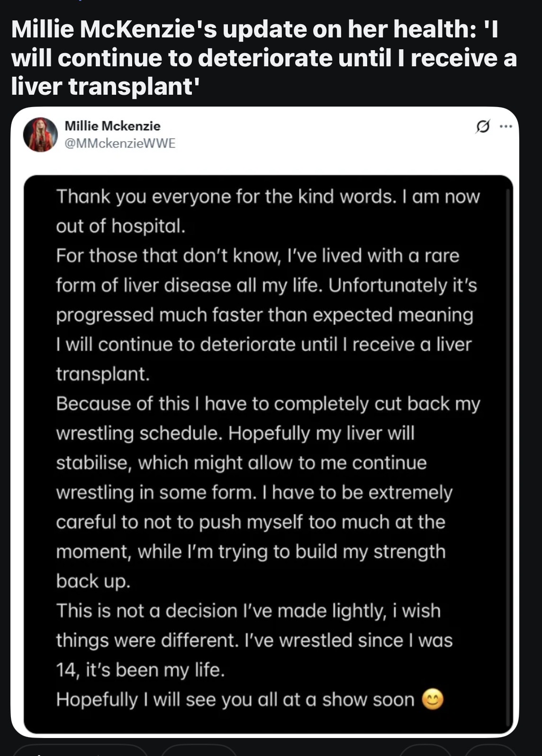Click the Grok slashed-circle icon on the tweet

482,126
